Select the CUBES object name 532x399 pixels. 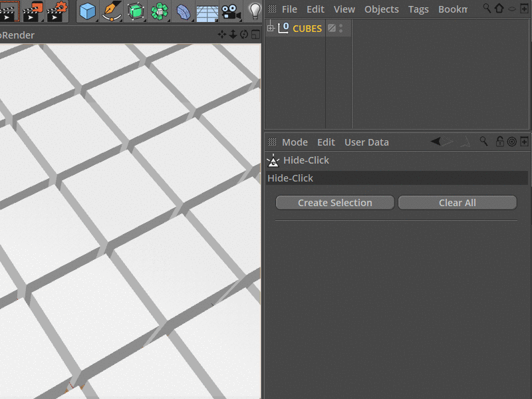307,29
